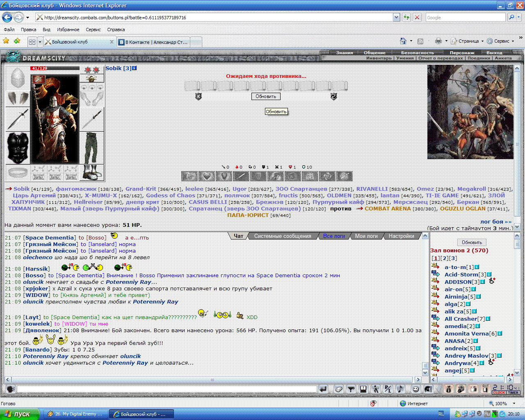
Task: Open the Мои логи tab
Action: coord(366,236)
